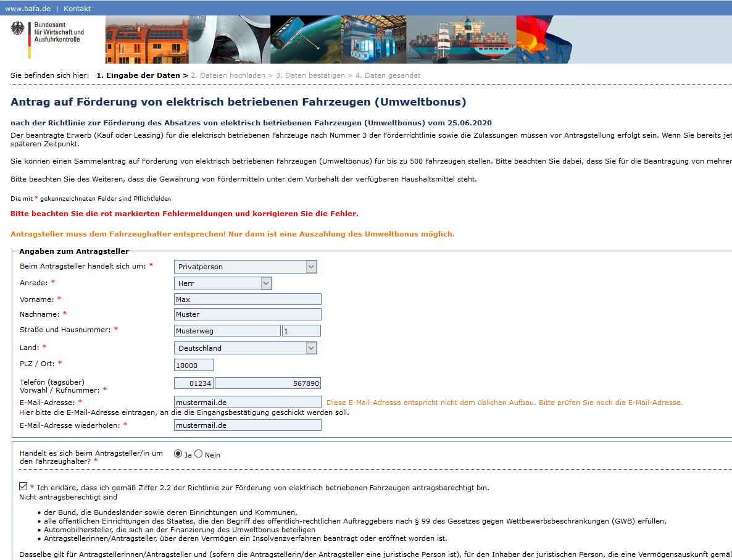Untick the antragsberechtigt declaration checkbox

[23, 487]
